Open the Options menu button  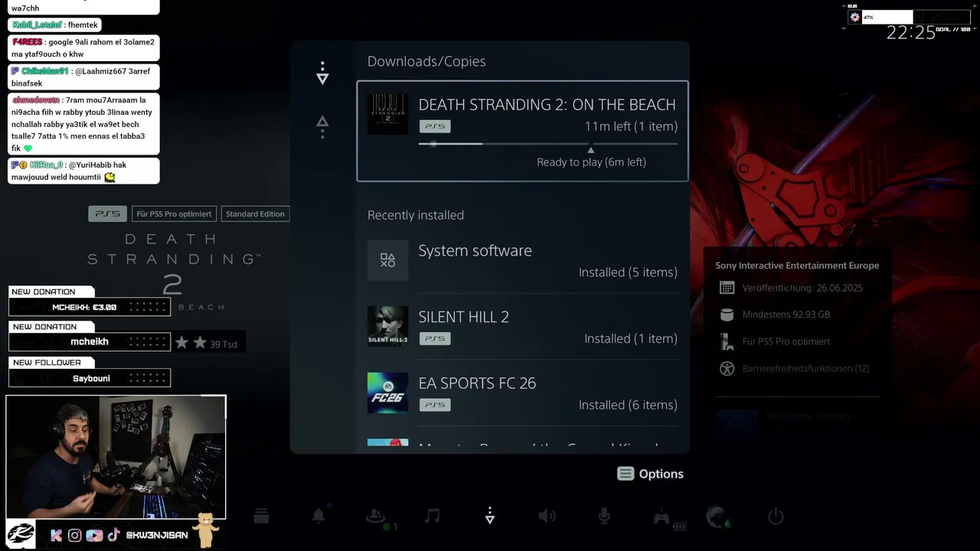(650, 474)
